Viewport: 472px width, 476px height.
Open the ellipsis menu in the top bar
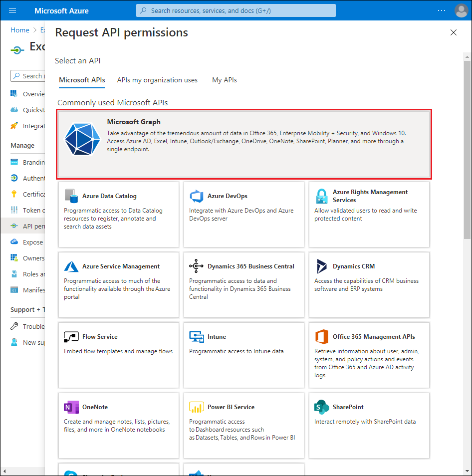tap(442, 10)
